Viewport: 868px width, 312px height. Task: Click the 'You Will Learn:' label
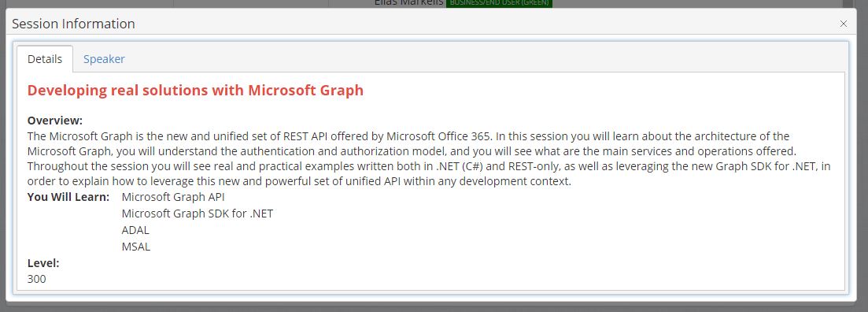coord(68,197)
